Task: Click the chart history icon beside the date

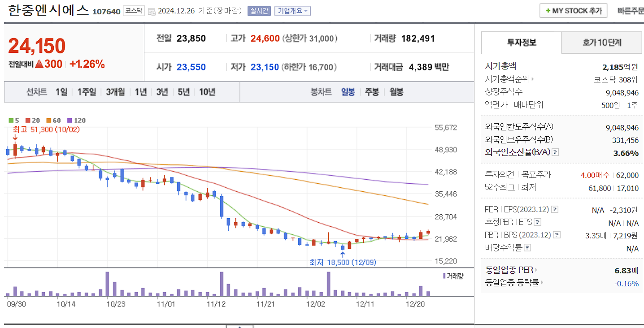Action: pyautogui.click(x=152, y=11)
